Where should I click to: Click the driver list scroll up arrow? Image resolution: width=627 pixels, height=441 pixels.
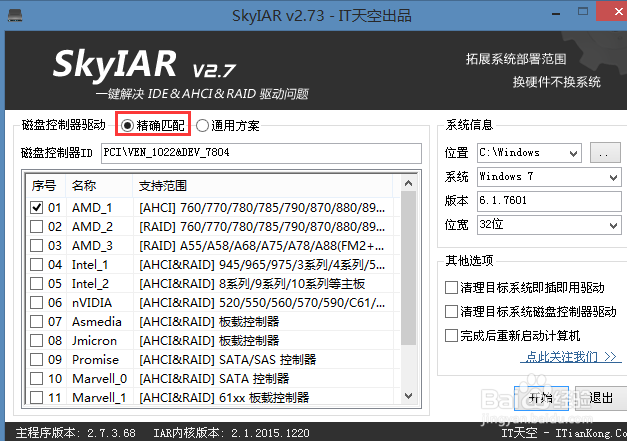tap(408, 184)
